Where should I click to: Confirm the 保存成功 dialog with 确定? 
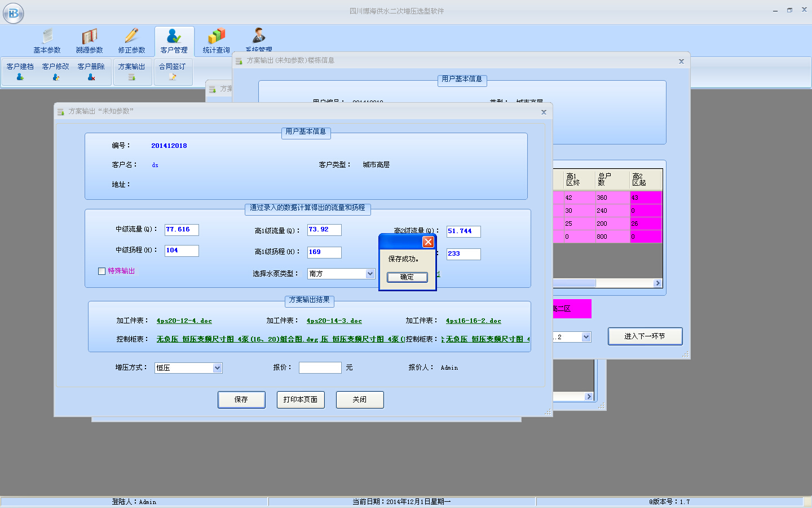coord(407,277)
